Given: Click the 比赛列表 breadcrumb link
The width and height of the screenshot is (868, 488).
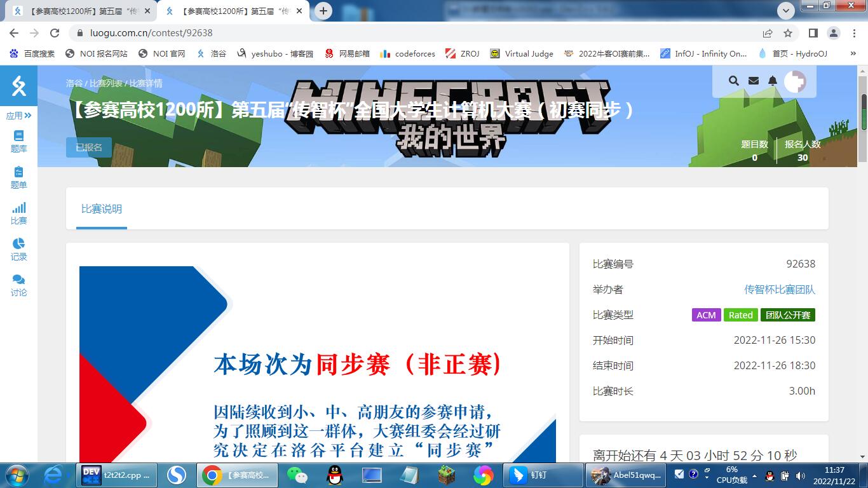Looking at the screenshot, I should click(x=106, y=83).
